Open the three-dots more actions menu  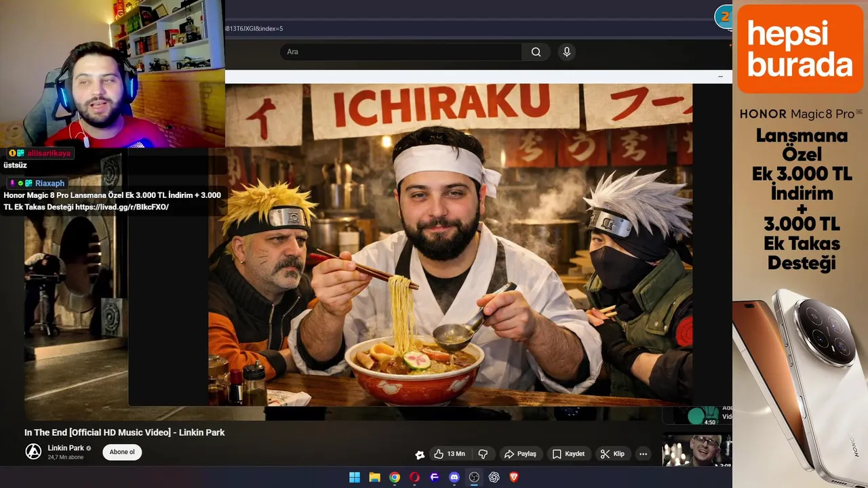(643, 453)
